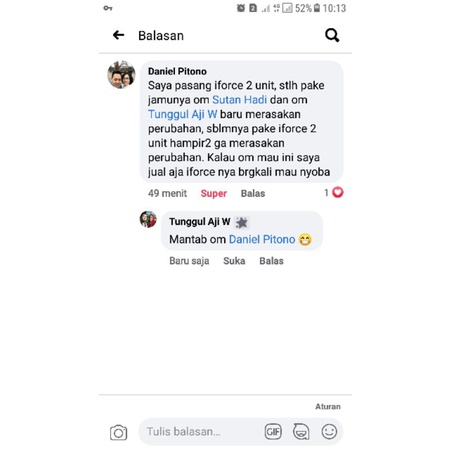The height and width of the screenshot is (450, 450).
Task: Open the sticker picker icon
Action: coord(301,432)
